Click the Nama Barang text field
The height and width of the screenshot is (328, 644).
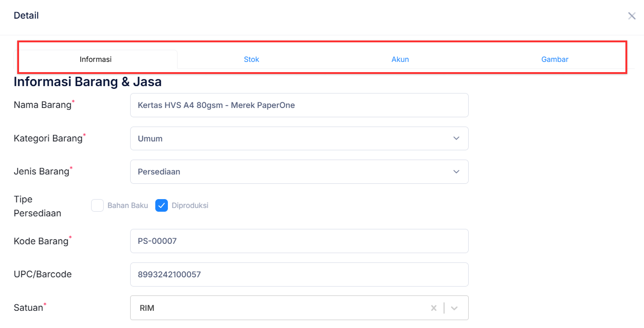coord(299,105)
